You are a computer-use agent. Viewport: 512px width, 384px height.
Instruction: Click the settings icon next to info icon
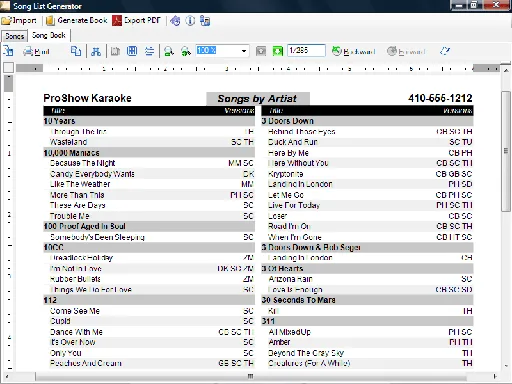[205, 21]
